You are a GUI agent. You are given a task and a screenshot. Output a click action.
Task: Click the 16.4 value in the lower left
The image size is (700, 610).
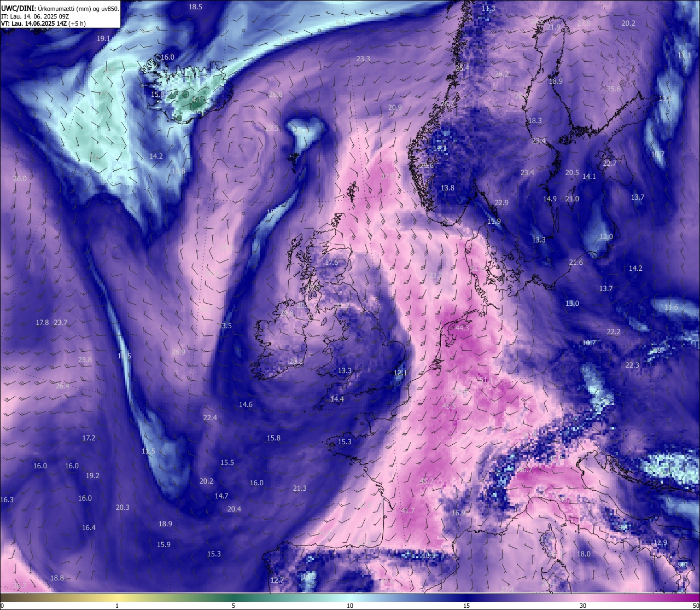pos(89,527)
